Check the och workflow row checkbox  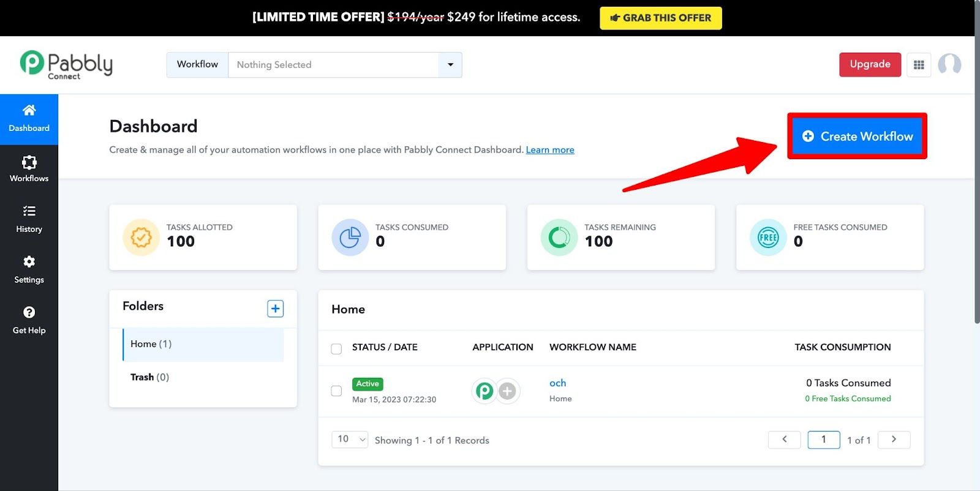pos(336,391)
